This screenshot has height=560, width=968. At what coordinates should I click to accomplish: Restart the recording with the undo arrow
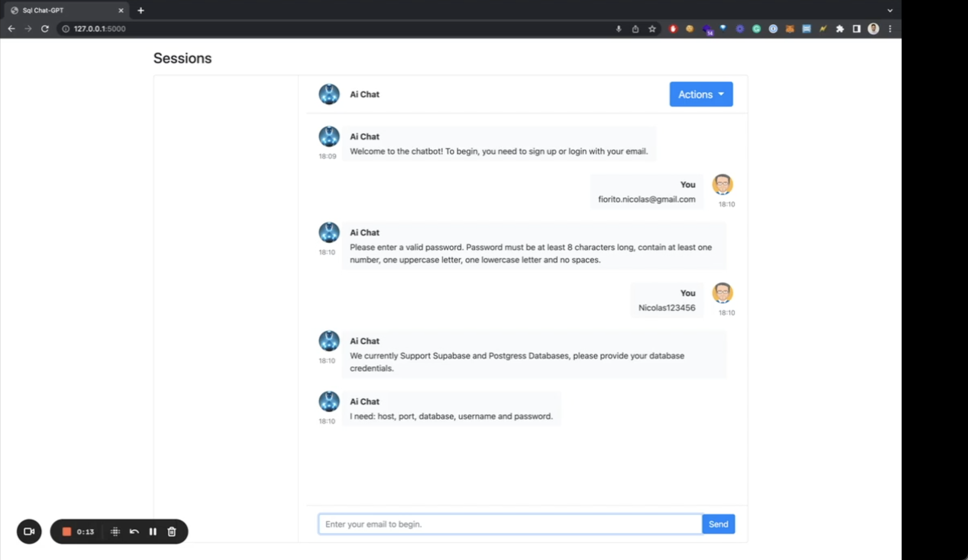click(x=134, y=531)
